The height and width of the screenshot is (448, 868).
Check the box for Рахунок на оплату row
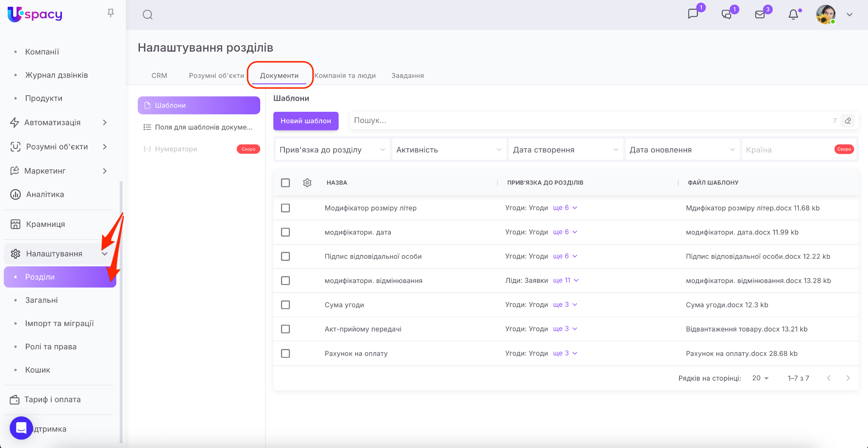[286, 353]
